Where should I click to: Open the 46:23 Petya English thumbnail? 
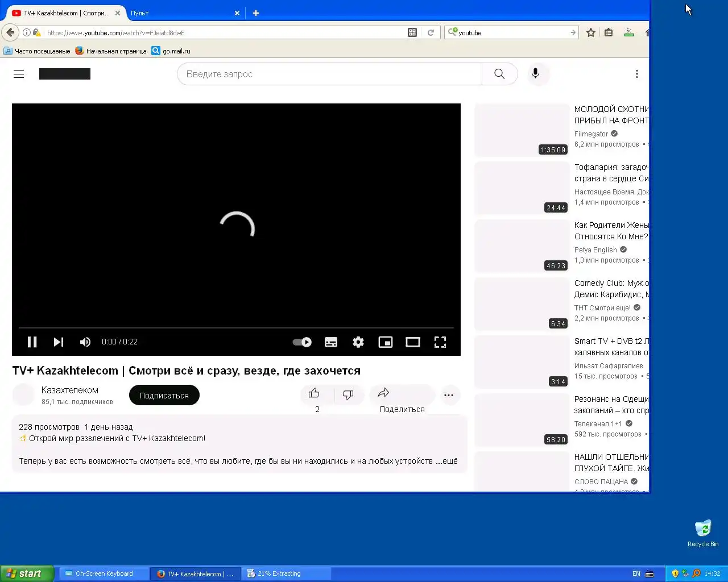(522, 246)
